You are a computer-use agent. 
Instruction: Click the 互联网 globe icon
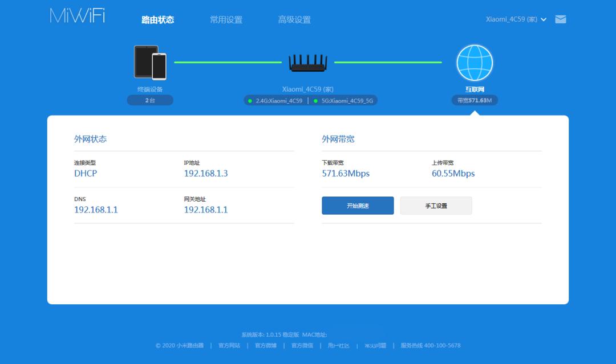(475, 63)
